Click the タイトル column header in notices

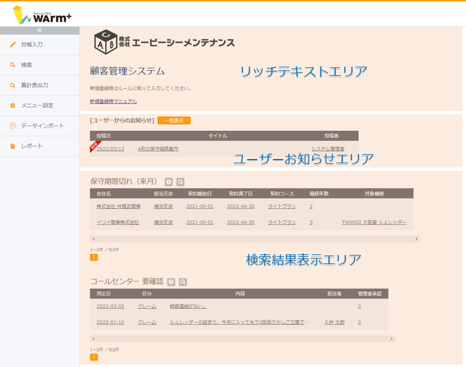pyautogui.click(x=218, y=136)
